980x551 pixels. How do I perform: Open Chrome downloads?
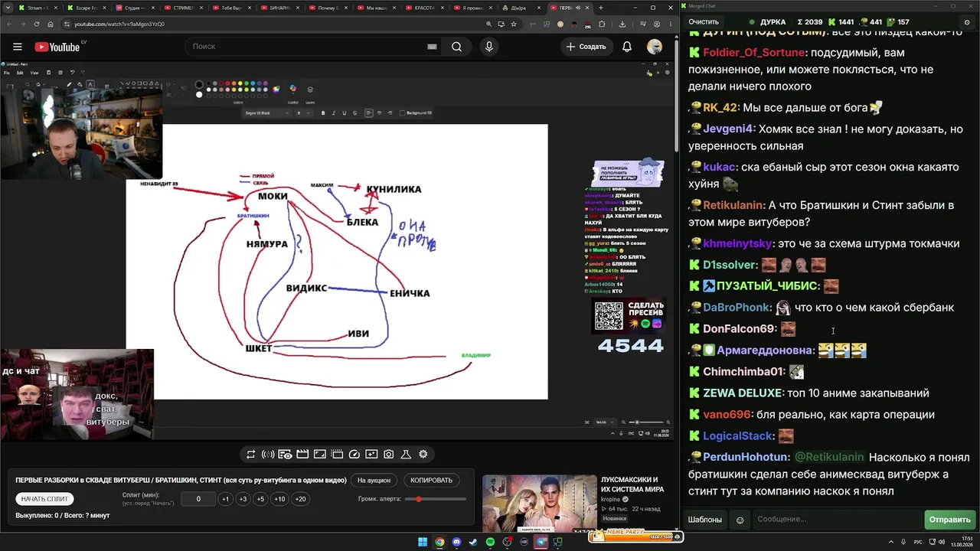(622, 24)
